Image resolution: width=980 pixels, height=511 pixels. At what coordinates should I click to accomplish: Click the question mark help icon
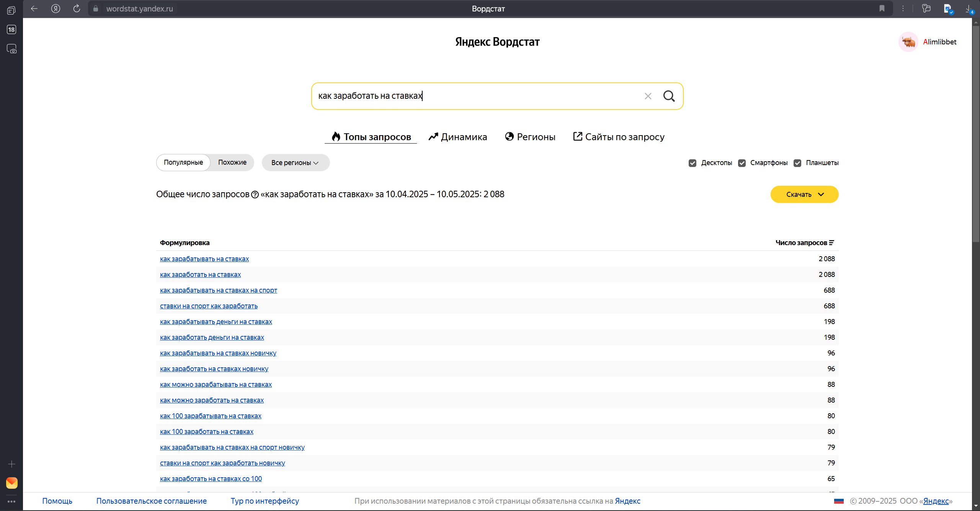(x=255, y=195)
